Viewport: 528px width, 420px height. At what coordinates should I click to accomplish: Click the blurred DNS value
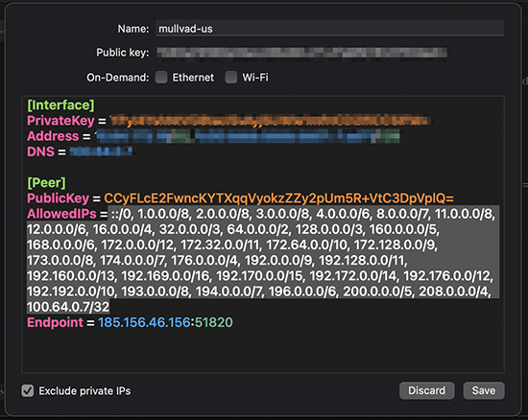(x=101, y=152)
